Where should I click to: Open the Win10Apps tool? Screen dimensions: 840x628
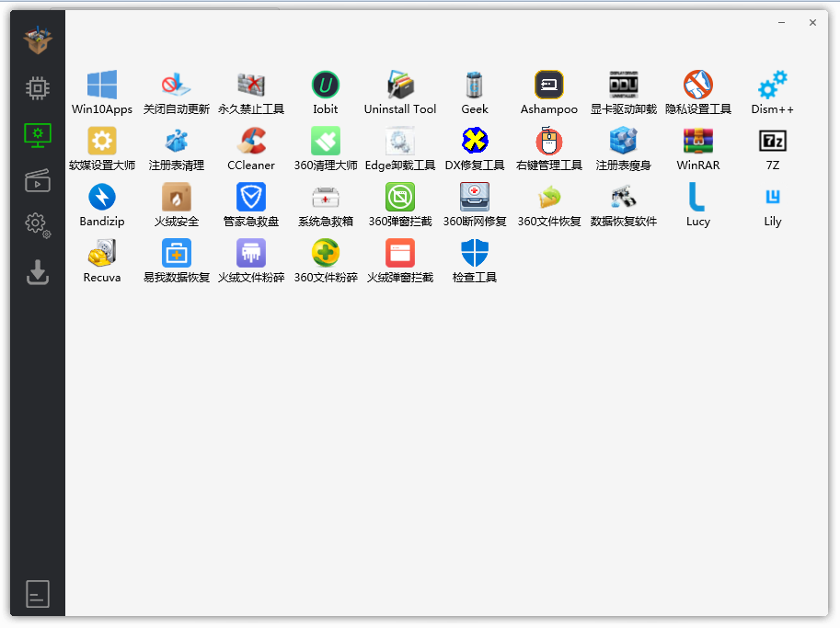pyautogui.click(x=102, y=86)
